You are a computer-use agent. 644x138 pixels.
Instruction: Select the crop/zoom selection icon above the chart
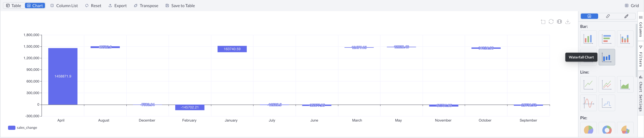coord(543,22)
